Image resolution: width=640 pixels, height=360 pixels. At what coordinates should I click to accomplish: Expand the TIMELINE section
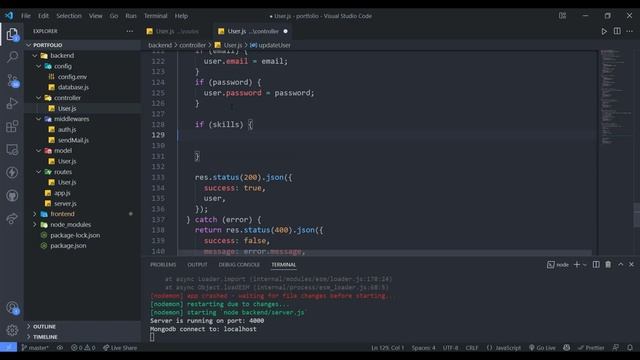(29, 337)
